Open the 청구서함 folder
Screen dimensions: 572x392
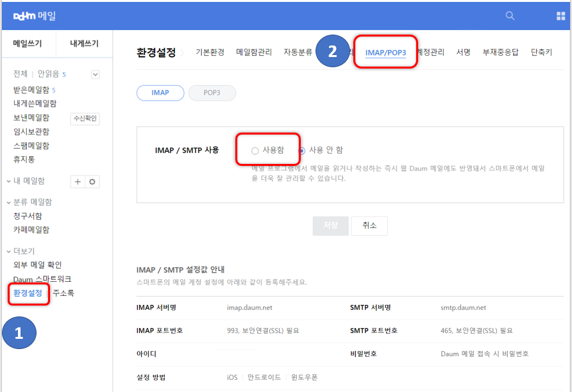click(28, 216)
